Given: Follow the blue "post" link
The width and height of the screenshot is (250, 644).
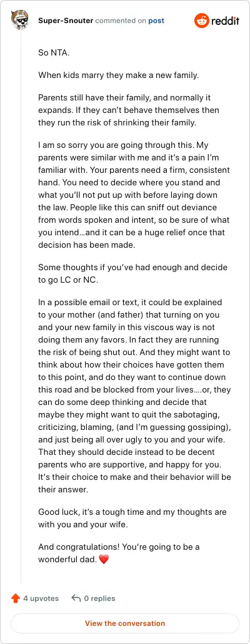Looking at the screenshot, I should pos(156,21).
